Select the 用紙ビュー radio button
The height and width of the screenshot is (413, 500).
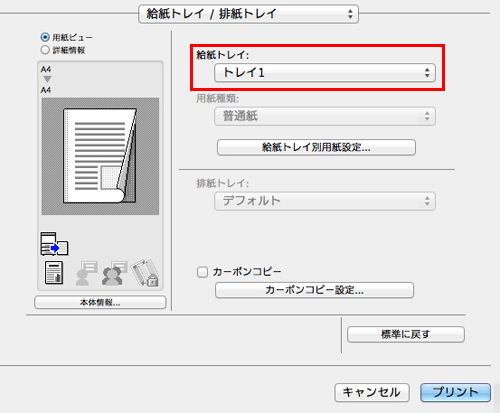point(45,37)
